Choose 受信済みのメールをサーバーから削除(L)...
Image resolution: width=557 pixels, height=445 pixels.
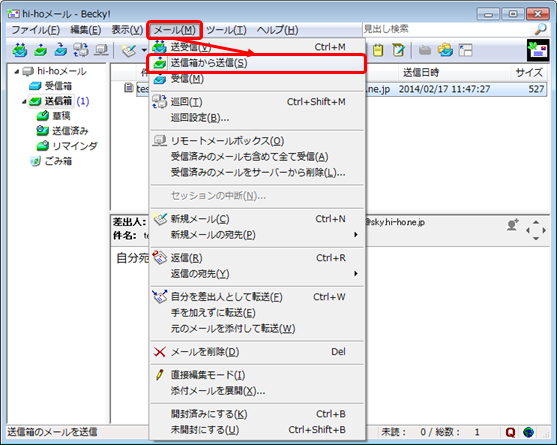tap(258, 173)
